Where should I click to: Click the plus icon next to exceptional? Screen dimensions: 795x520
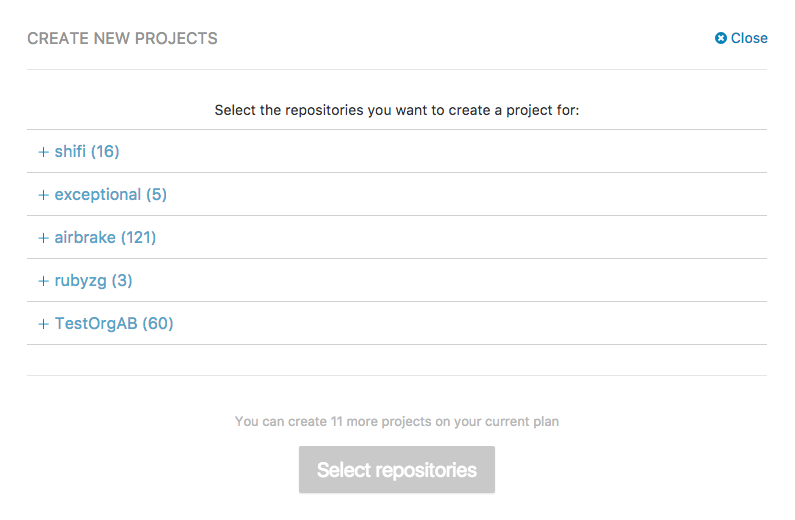pos(44,195)
